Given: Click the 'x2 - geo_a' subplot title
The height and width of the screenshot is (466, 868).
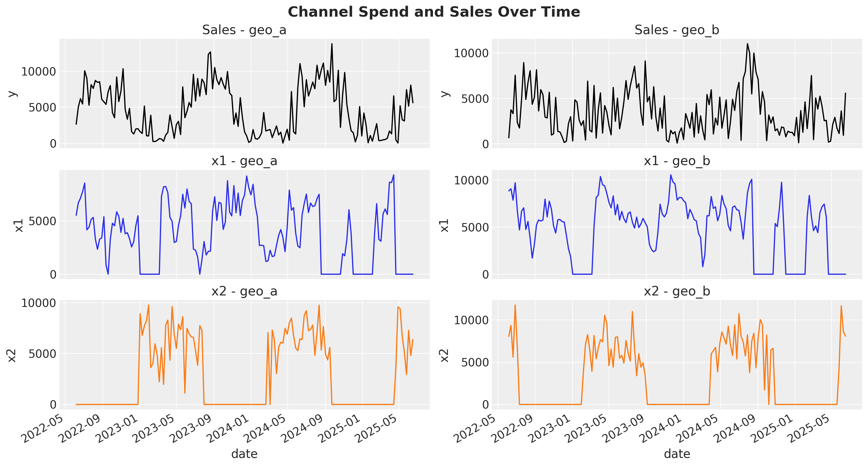Looking at the screenshot, I should coord(244,291).
